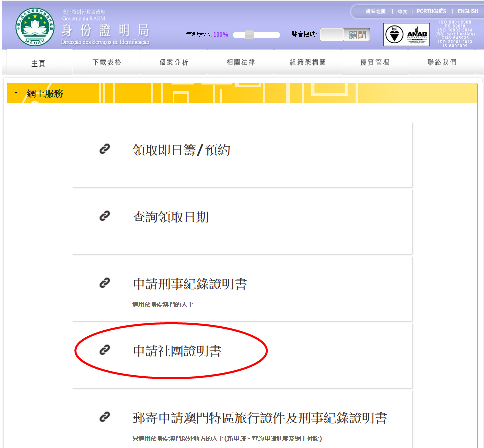
Task: Open the 組織架構圖 menu tab
Action: (308, 62)
